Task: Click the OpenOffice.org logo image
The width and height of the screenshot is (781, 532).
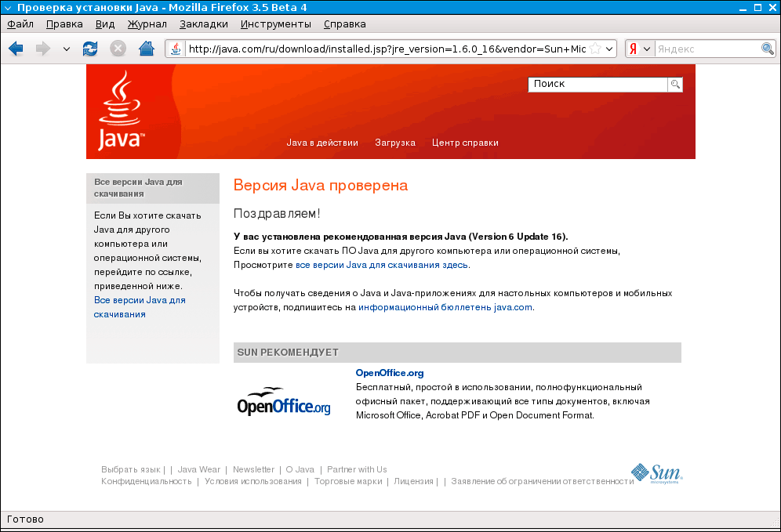Action: [x=284, y=401]
